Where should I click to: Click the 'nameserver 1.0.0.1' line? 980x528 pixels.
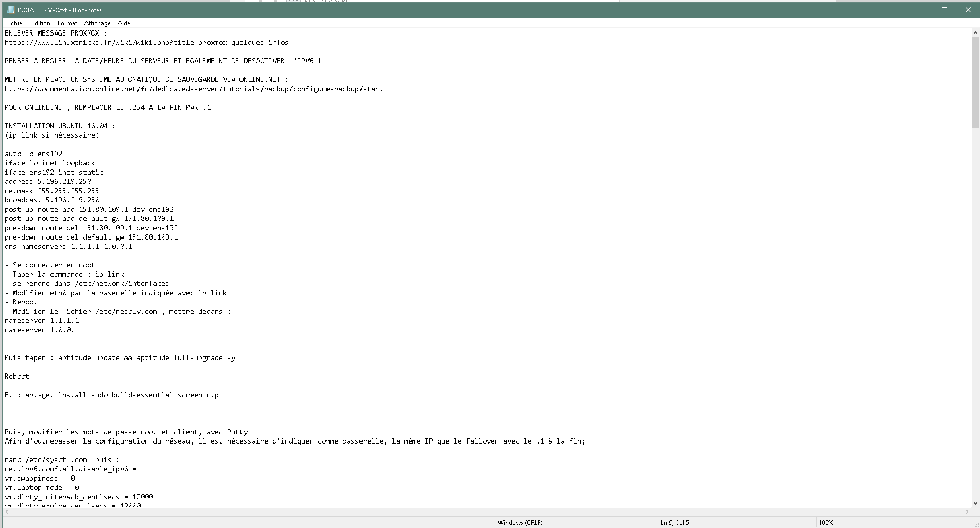click(42, 330)
